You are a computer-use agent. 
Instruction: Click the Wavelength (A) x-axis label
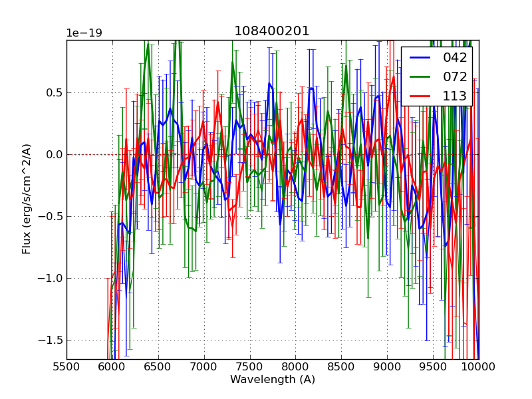273,380
